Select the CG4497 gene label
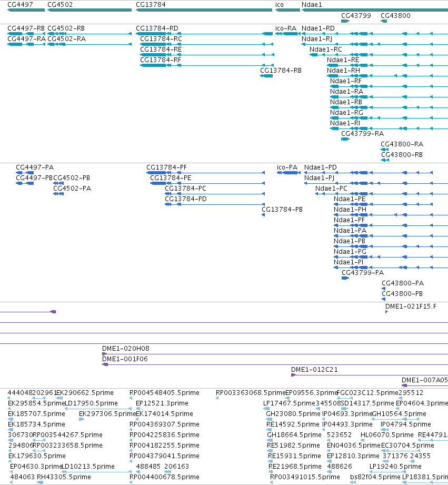The image size is (448, 485). tap(20, 5)
